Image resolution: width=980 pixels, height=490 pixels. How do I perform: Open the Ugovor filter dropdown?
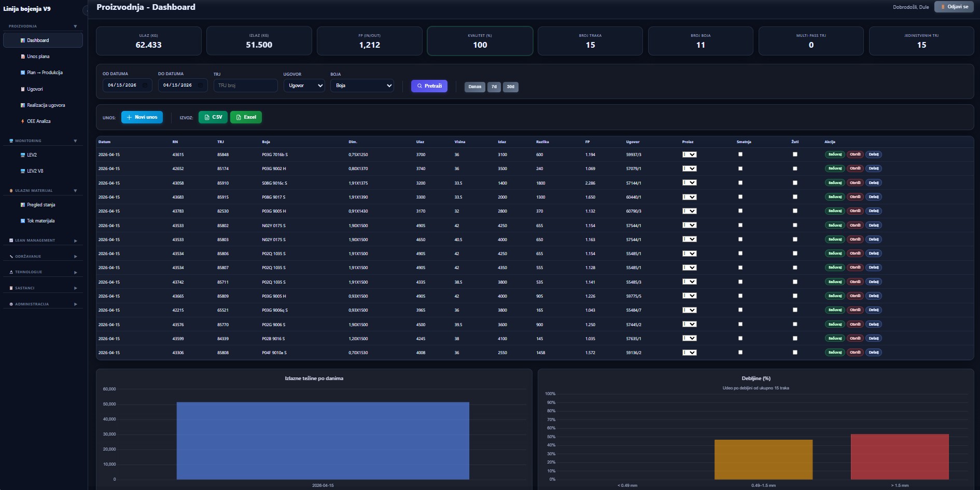304,86
